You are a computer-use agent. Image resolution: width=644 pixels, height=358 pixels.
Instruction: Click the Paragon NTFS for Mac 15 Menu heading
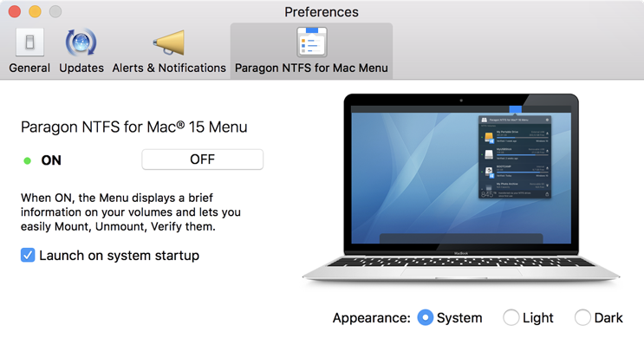pos(133,127)
